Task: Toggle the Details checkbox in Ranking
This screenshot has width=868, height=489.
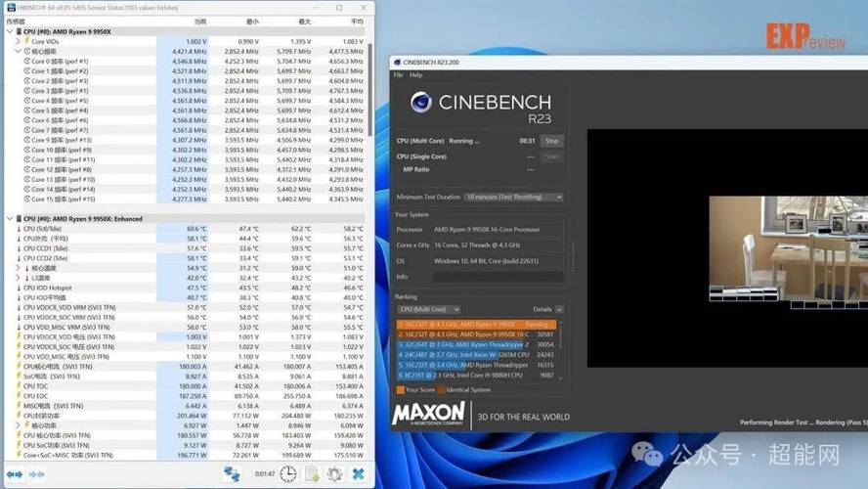Action: pos(559,310)
